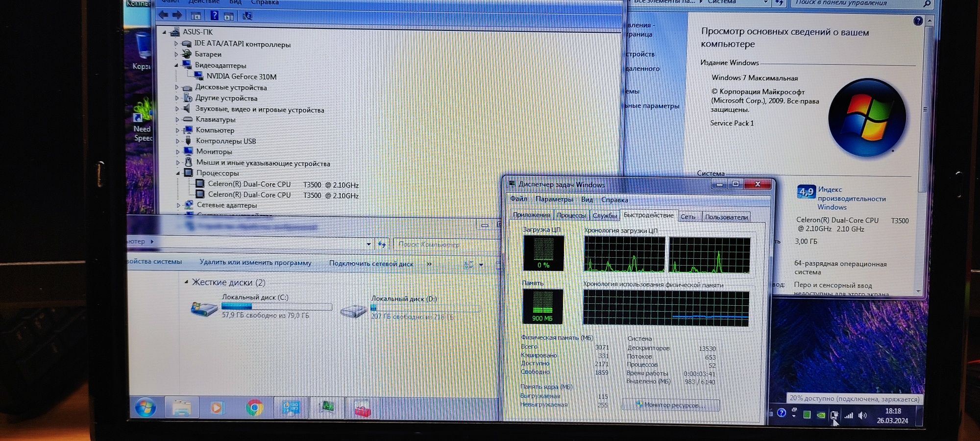Expand the Дисковые устройства node
The height and width of the screenshot is (441, 980).
[177, 87]
